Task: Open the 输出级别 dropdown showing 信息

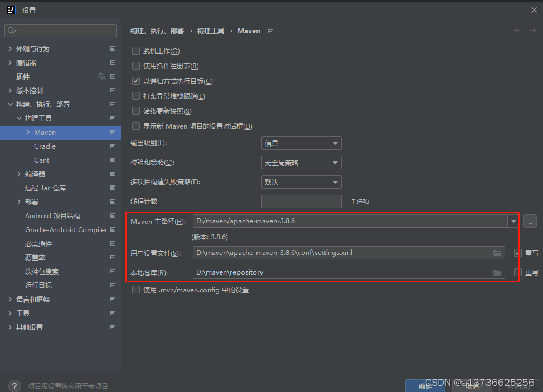Action: [301, 143]
